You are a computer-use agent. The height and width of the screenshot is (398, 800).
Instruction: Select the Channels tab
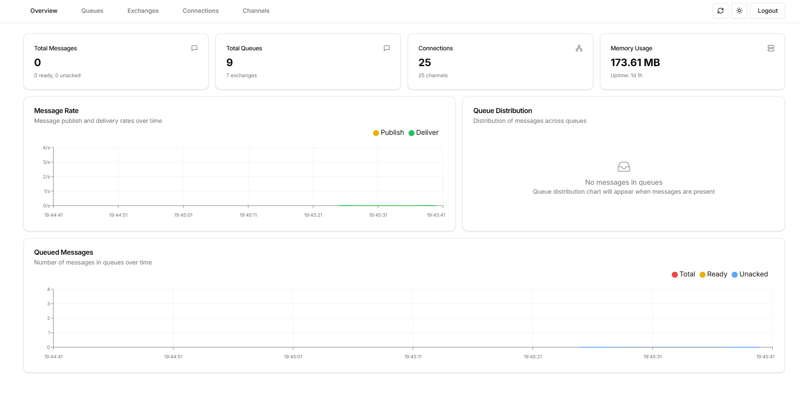point(256,11)
